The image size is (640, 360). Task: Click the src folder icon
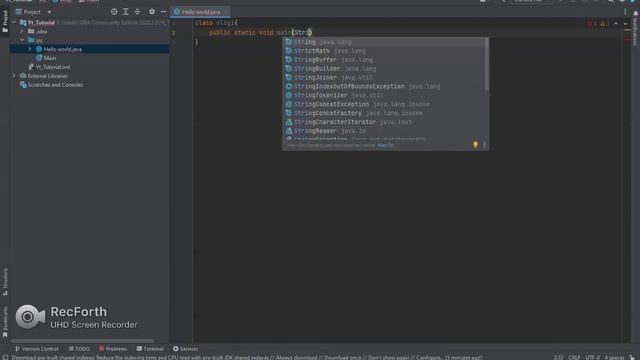(x=31, y=40)
